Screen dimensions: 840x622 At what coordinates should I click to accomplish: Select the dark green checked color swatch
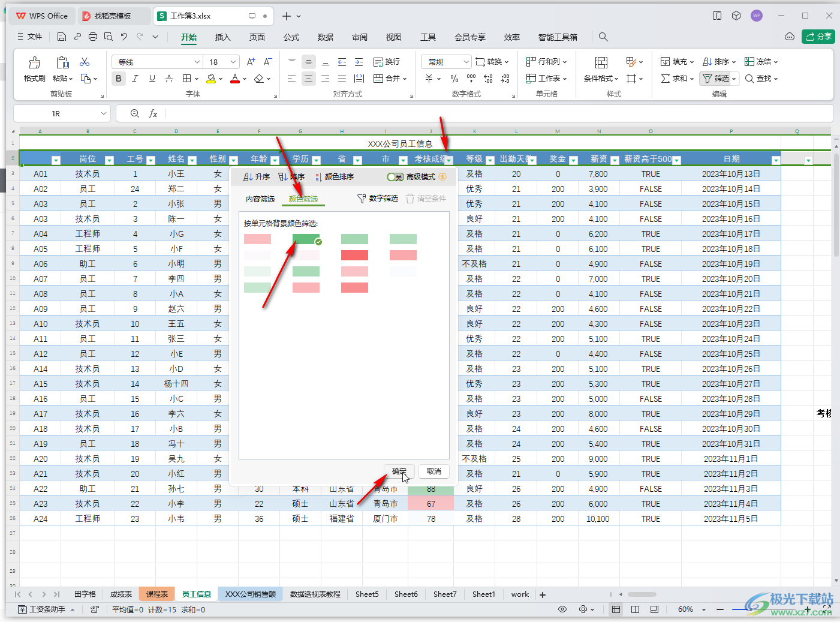[306, 239]
